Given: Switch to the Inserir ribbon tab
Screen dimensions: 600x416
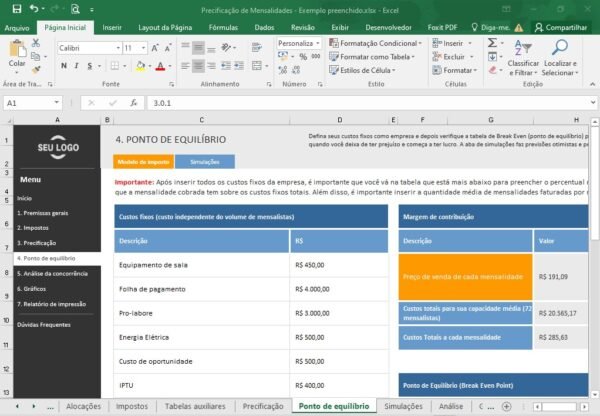Looking at the screenshot, I should [112, 28].
